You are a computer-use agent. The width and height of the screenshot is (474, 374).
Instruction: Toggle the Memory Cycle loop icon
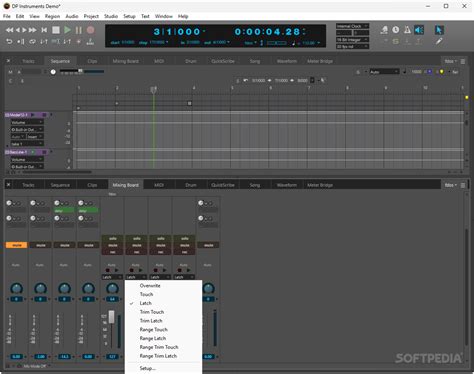tap(32, 41)
